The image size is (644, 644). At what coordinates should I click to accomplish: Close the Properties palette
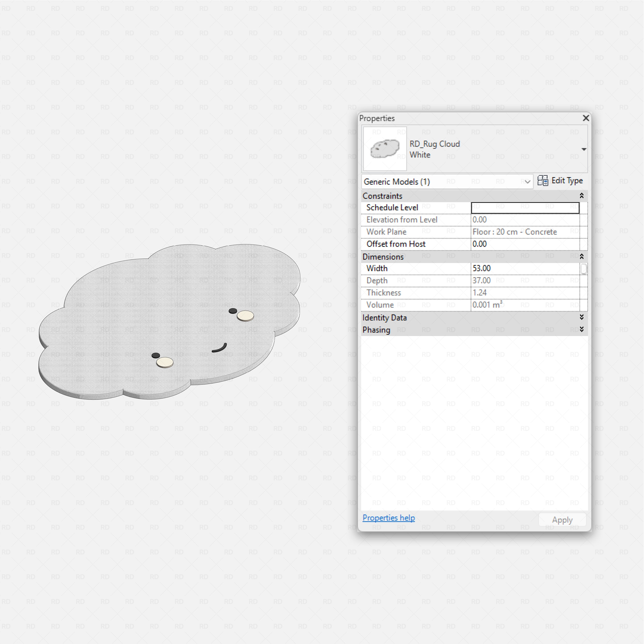coord(586,118)
